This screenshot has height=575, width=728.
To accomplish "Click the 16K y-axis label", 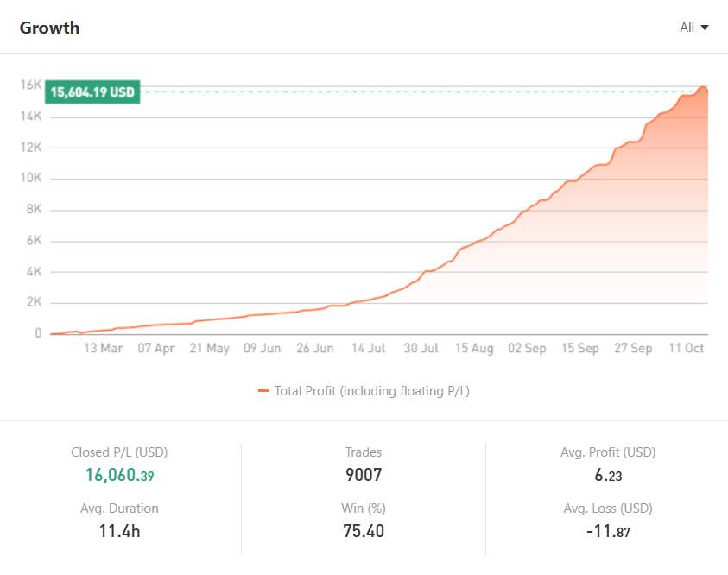I will [x=31, y=85].
